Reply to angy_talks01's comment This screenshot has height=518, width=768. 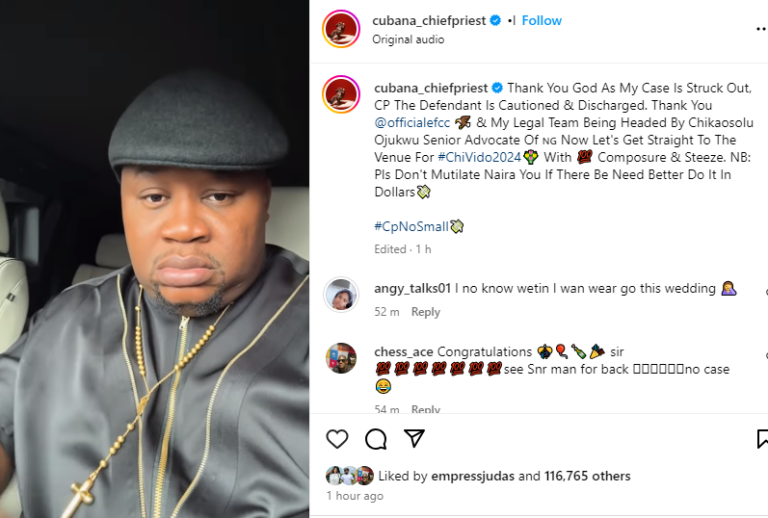point(425,312)
